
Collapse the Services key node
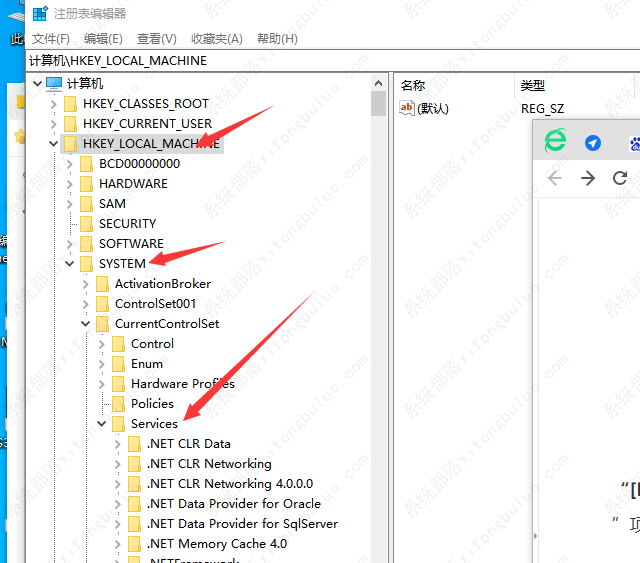tap(102, 424)
